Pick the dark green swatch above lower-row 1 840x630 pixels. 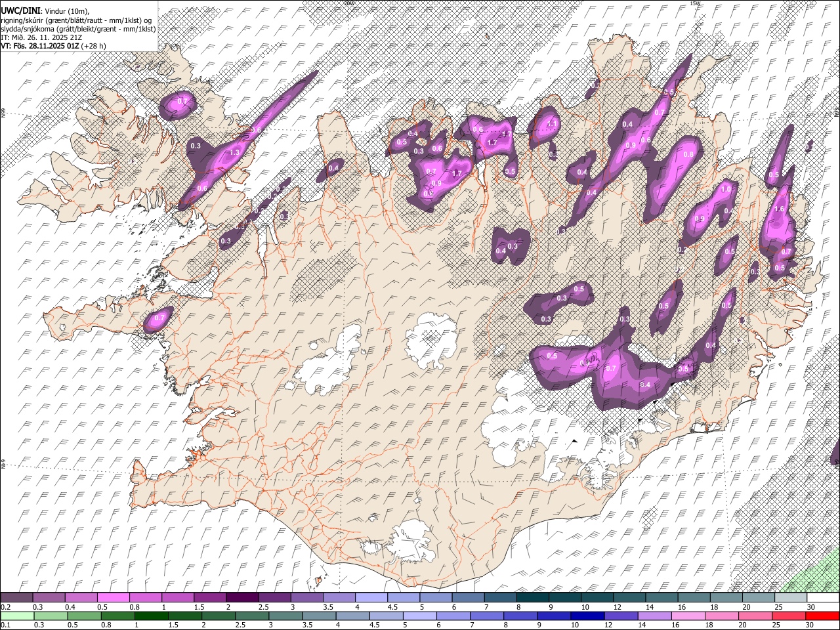point(151,616)
